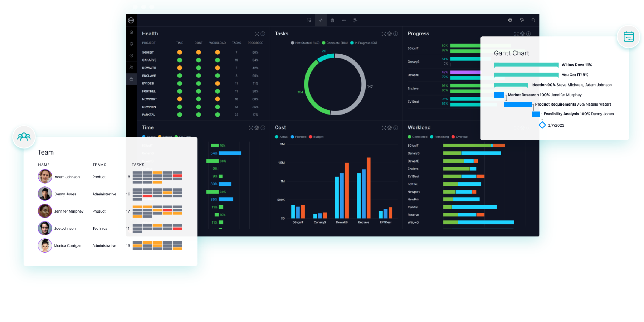Viewport: 644px width, 322px height.
Task: Click the expand icon on Health panel
Action: pos(255,33)
